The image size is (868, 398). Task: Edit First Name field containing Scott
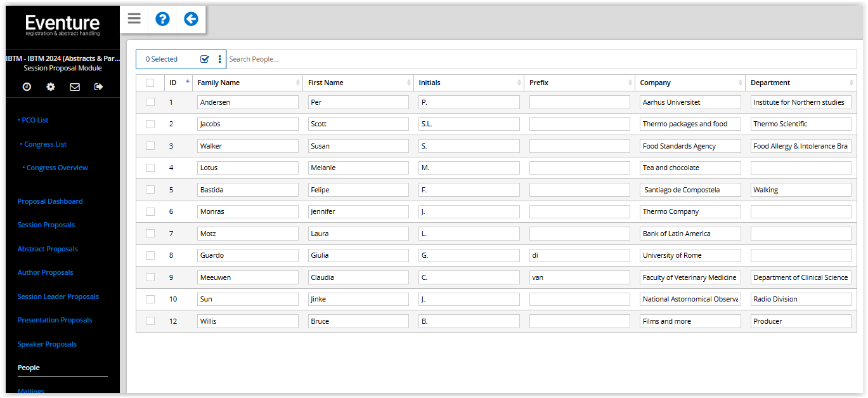tap(358, 124)
